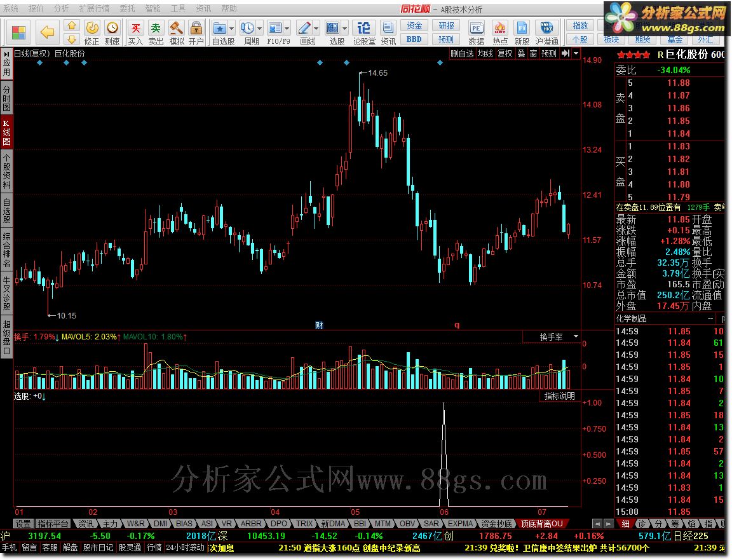Click the 修正 refresh icon

coord(92,28)
